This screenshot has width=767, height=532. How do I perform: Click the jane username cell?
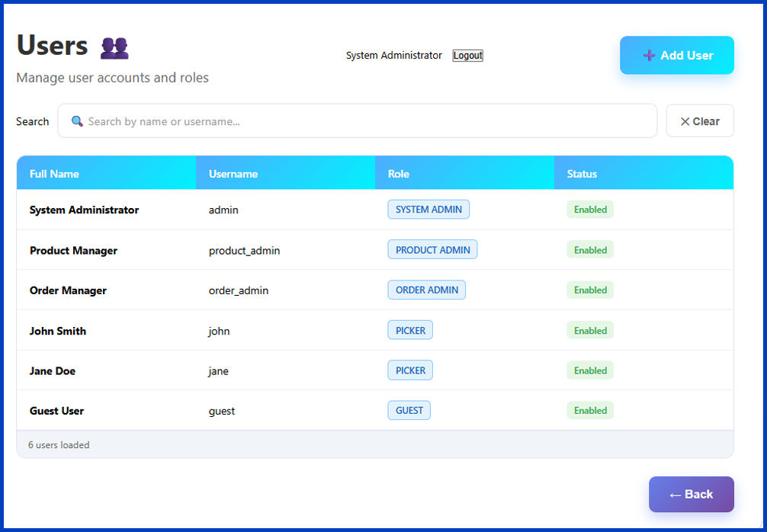(218, 370)
